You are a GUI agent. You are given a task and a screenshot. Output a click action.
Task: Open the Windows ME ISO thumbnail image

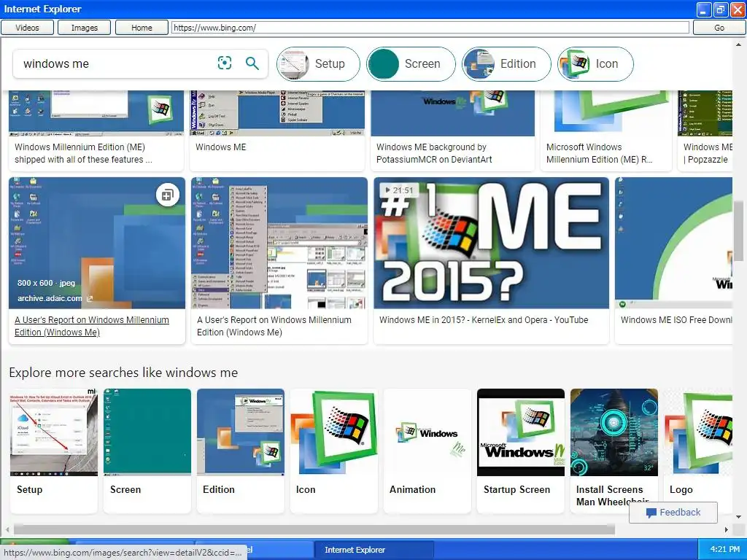[x=673, y=244]
